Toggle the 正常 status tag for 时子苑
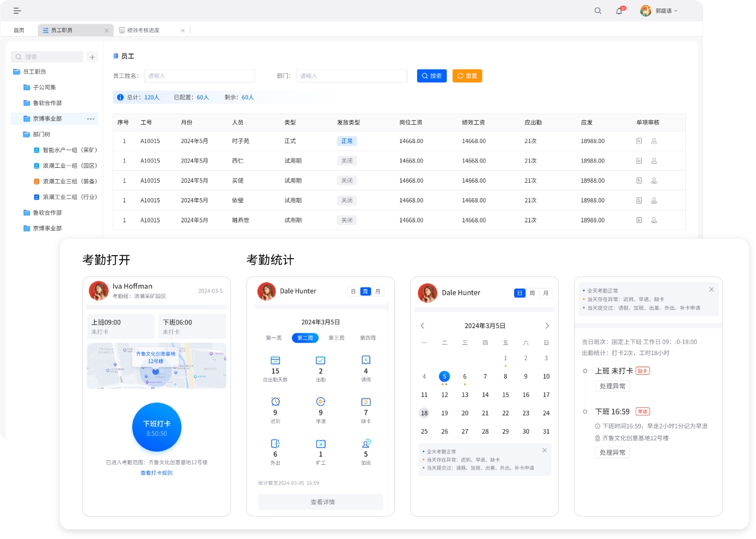 point(347,141)
